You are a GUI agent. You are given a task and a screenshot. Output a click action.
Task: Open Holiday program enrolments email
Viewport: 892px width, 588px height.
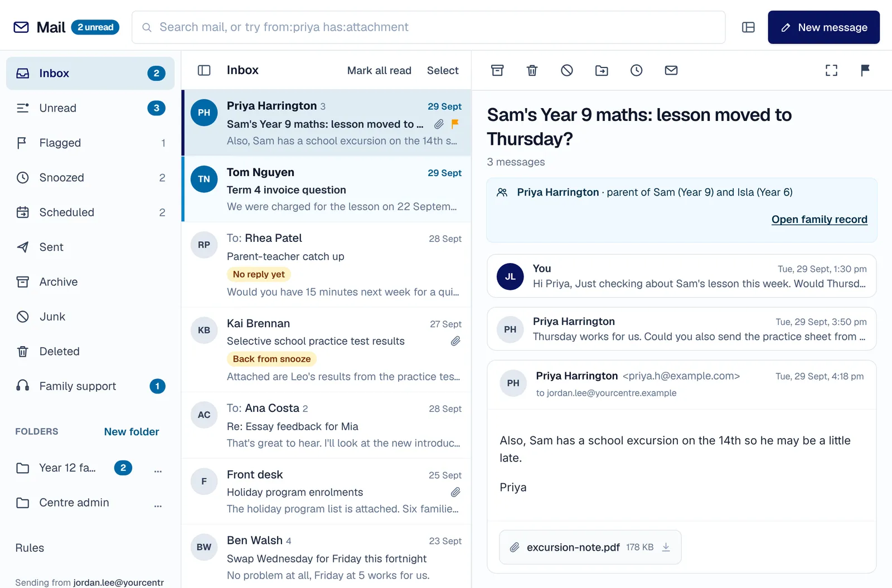pos(327,492)
